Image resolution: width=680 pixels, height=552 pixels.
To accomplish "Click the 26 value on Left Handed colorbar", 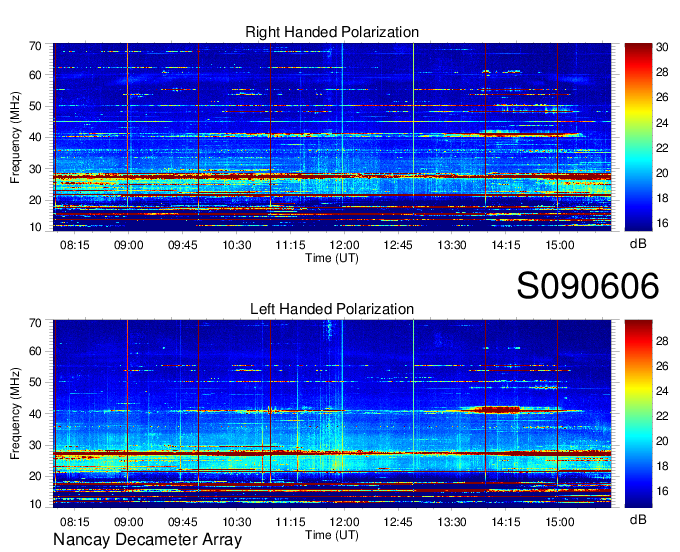I will point(662,366).
